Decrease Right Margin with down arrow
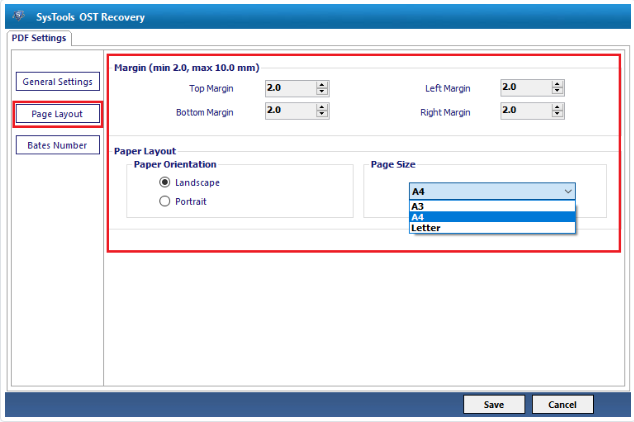The height and width of the screenshot is (422, 634). click(557, 114)
